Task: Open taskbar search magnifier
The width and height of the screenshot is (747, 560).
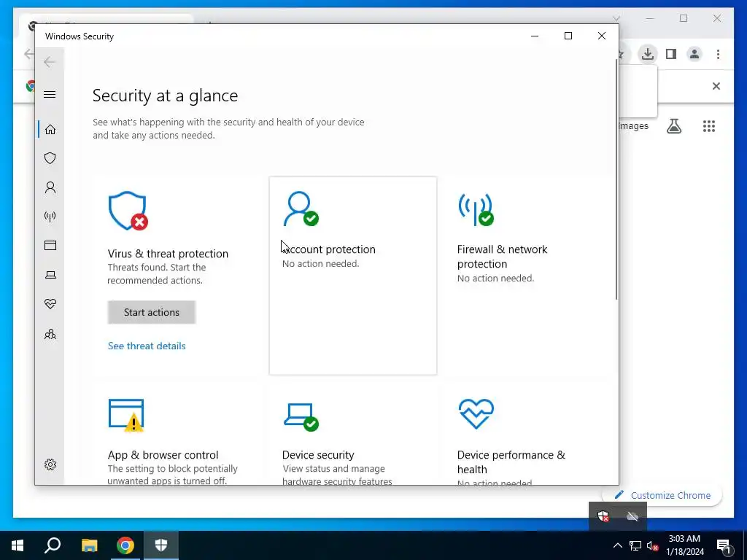Action: (53, 545)
